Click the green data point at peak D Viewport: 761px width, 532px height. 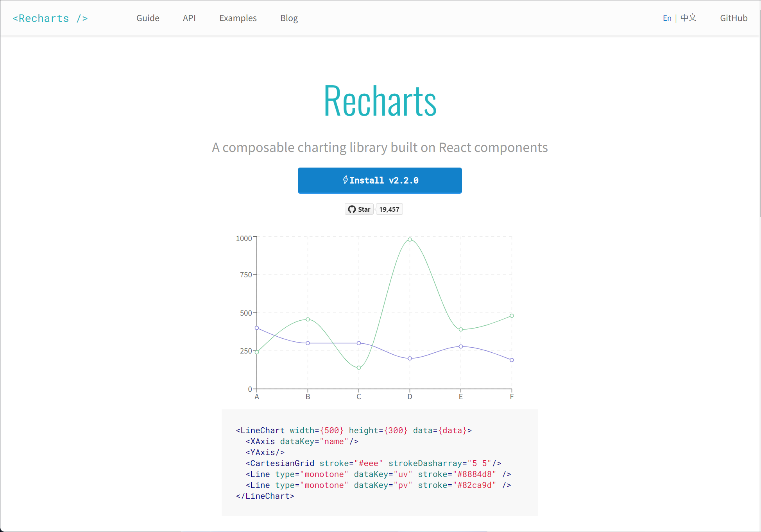tap(410, 239)
